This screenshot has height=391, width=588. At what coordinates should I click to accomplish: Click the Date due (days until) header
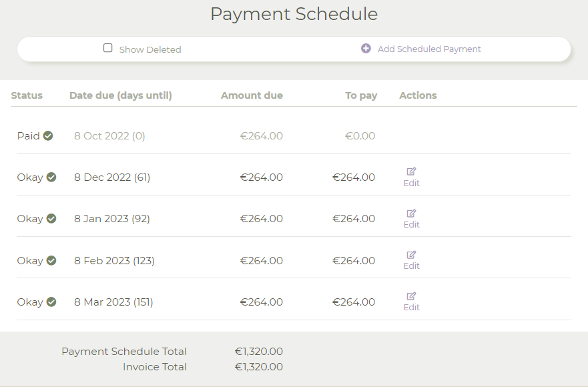pos(121,95)
